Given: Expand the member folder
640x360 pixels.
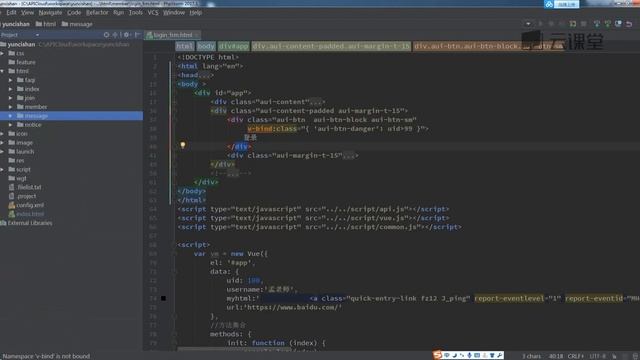Looking at the screenshot, I should click(11, 107).
